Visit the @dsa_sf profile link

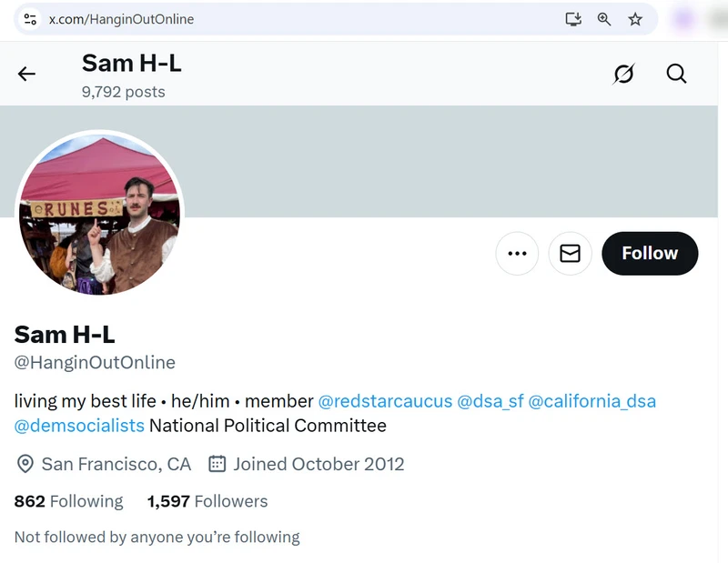tap(490, 401)
